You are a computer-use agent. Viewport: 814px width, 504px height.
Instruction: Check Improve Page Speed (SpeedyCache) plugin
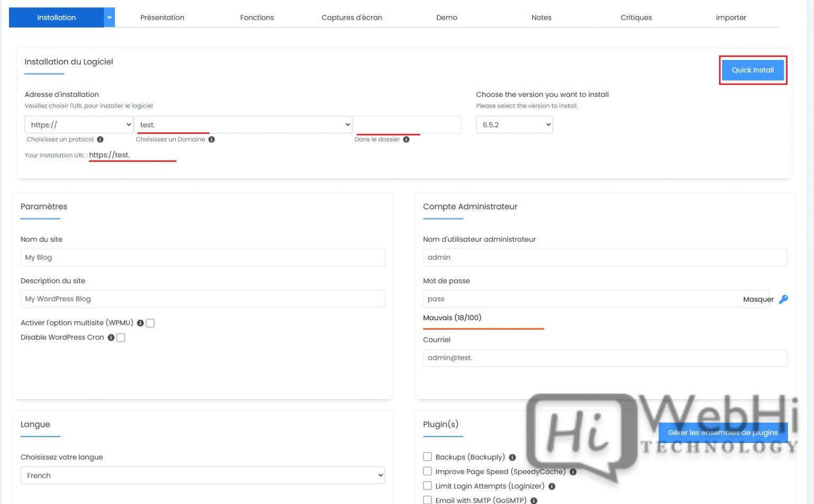click(x=427, y=471)
